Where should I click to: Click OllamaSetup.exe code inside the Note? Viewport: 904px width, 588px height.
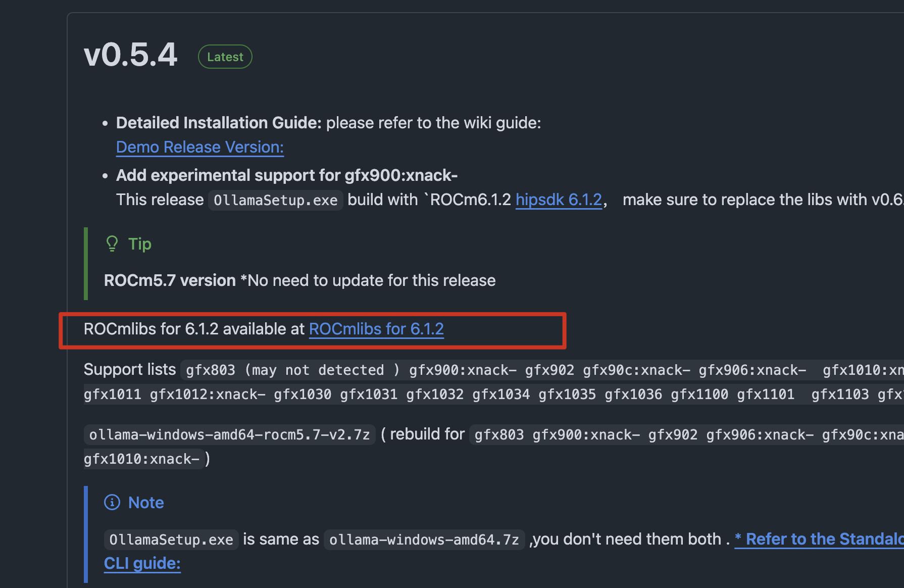(x=171, y=540)
